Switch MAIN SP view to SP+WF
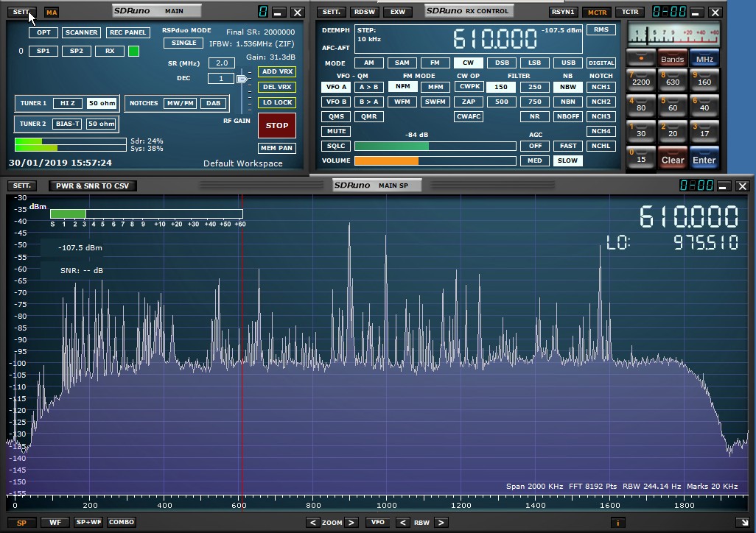This screenshot has width=756, height=533. [x=88, y=523]
